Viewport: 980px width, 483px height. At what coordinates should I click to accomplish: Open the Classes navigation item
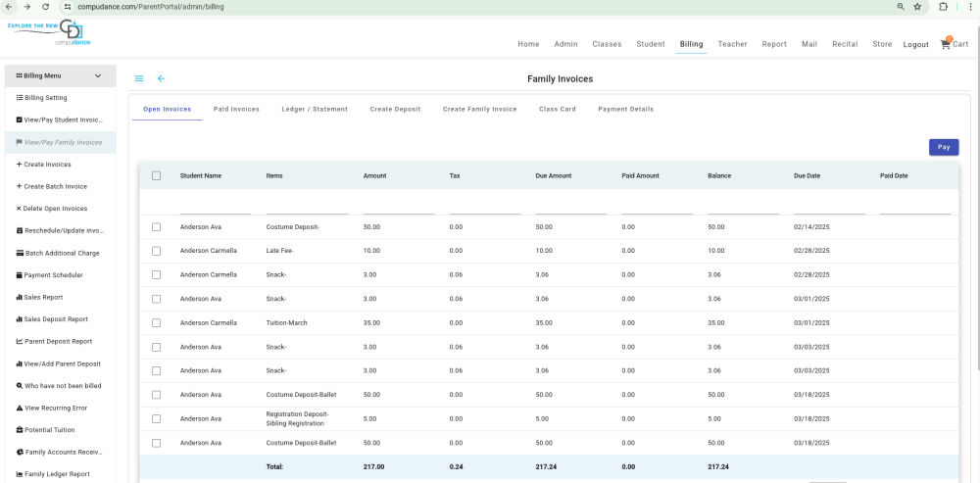[x=607, y=44]
